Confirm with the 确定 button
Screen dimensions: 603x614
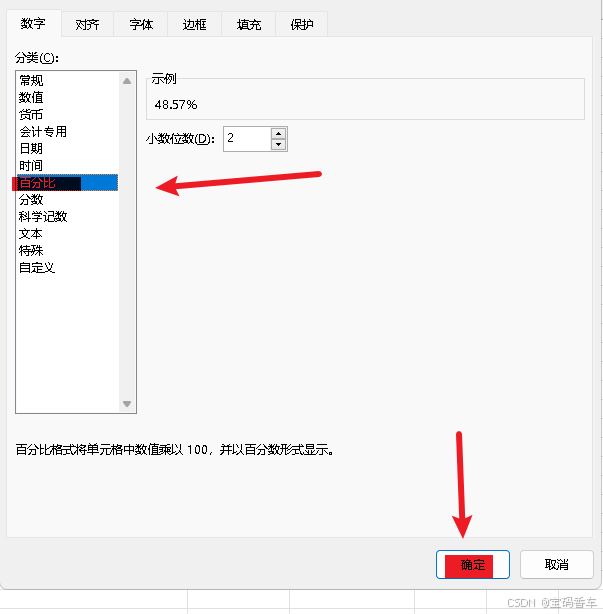[x=473, y=564]
